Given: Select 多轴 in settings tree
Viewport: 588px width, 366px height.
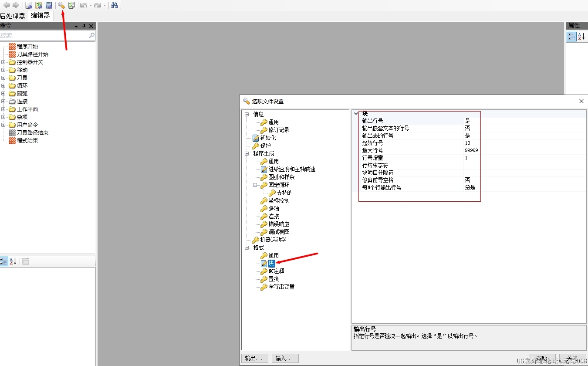Looking at the screenshot, I should point(274,208).
